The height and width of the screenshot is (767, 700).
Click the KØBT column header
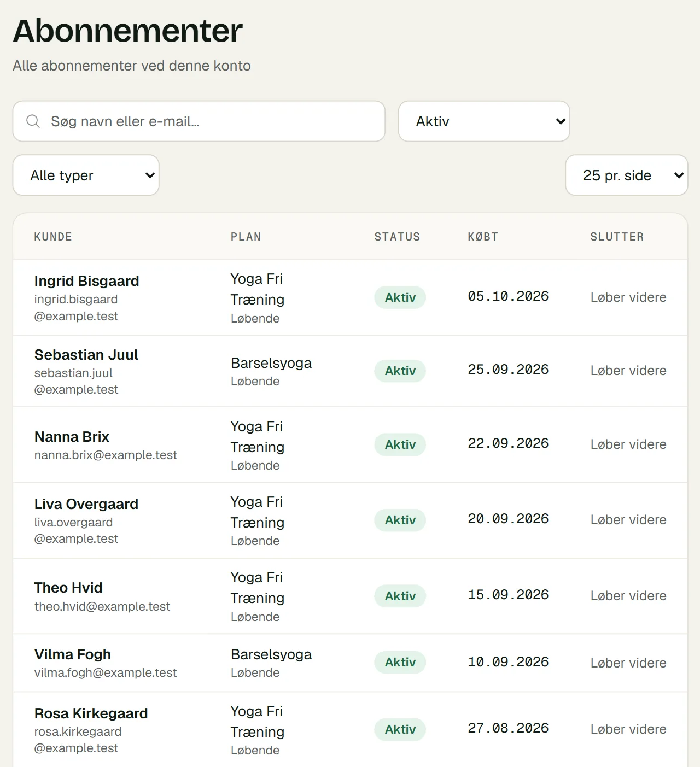pos(483,237)
